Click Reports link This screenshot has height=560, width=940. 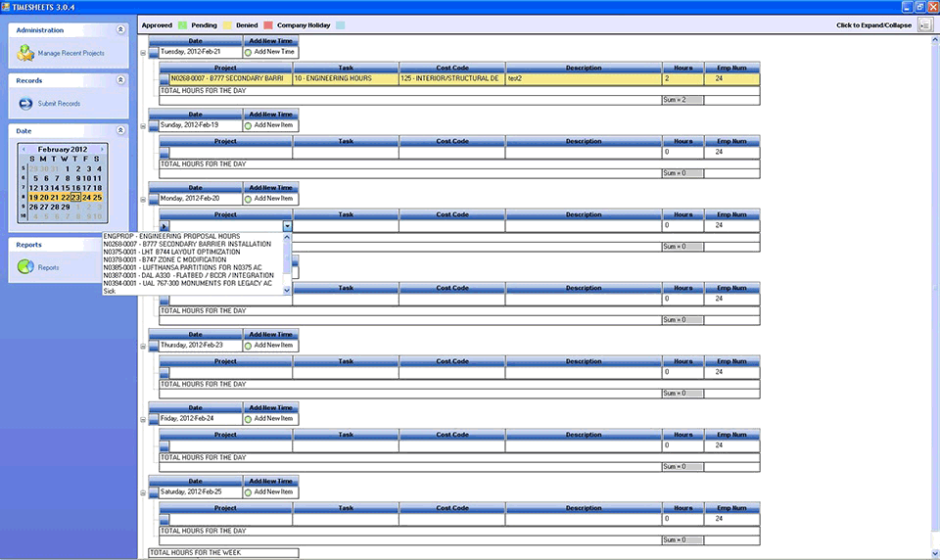48,267
